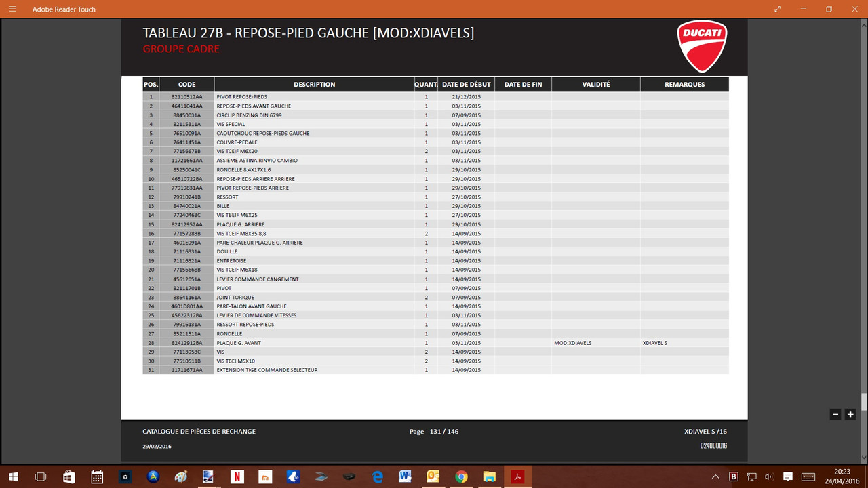Screen dimensions: 868x488
Task: Select LEVIER DE COMMANDE VITESSES entry
Action: point(256,315)
